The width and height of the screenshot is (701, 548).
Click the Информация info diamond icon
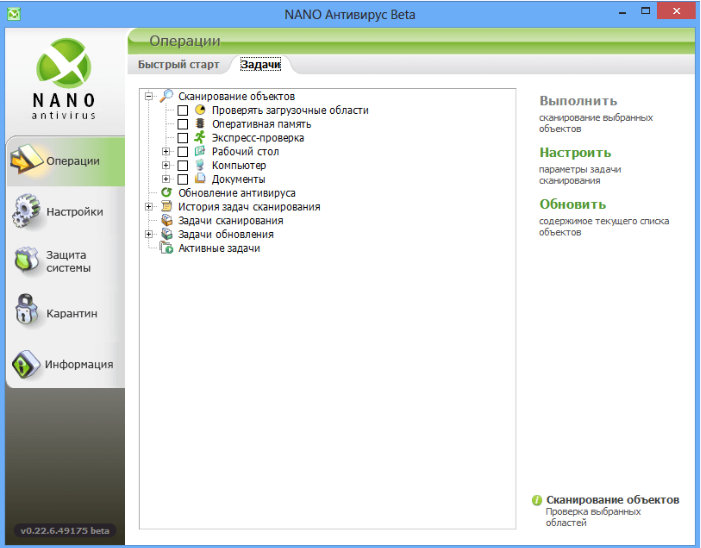tap(26, 363)
